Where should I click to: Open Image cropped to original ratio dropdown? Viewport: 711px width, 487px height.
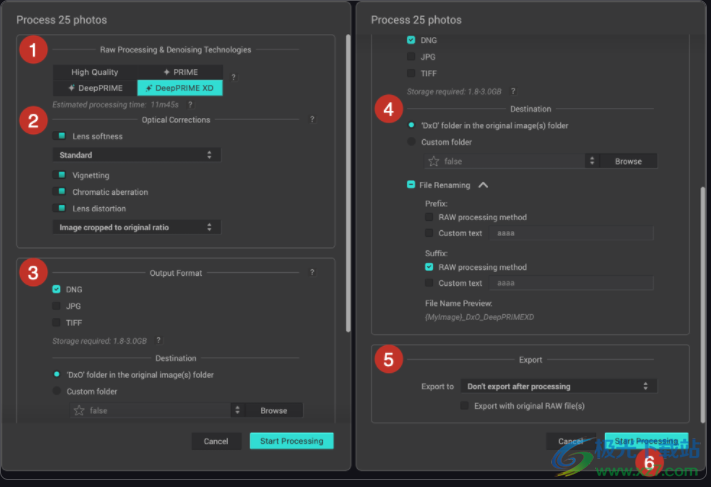pos(136,227)
